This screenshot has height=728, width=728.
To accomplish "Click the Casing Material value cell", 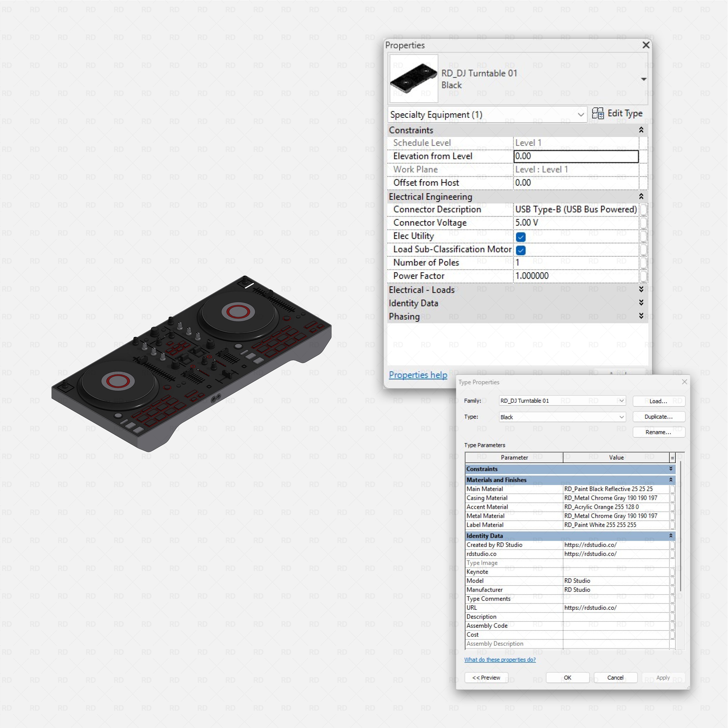I will pyautogui.click(x=616, y=498).
